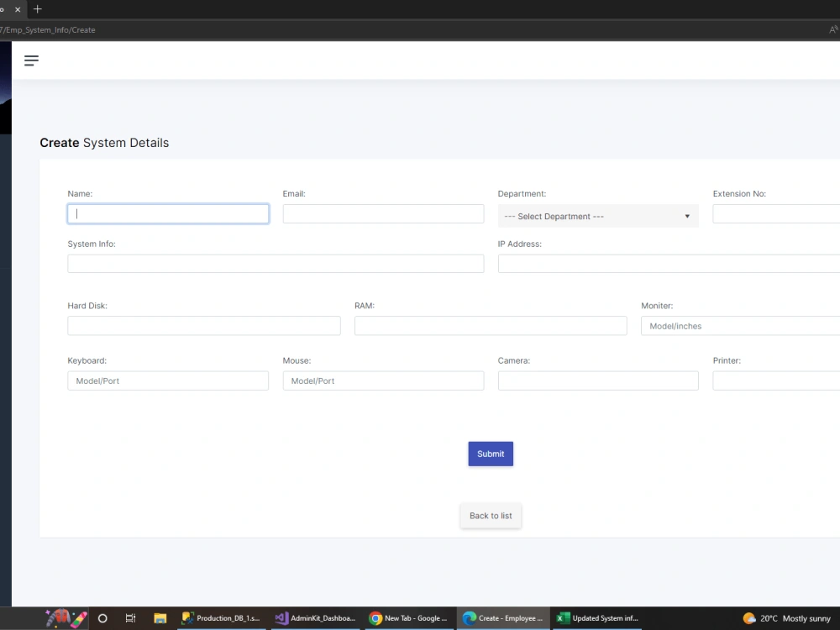Click the Keyboard Model/Port field
Image resolution: width=840 pixels, height=630 pixels.
point(168,381)
